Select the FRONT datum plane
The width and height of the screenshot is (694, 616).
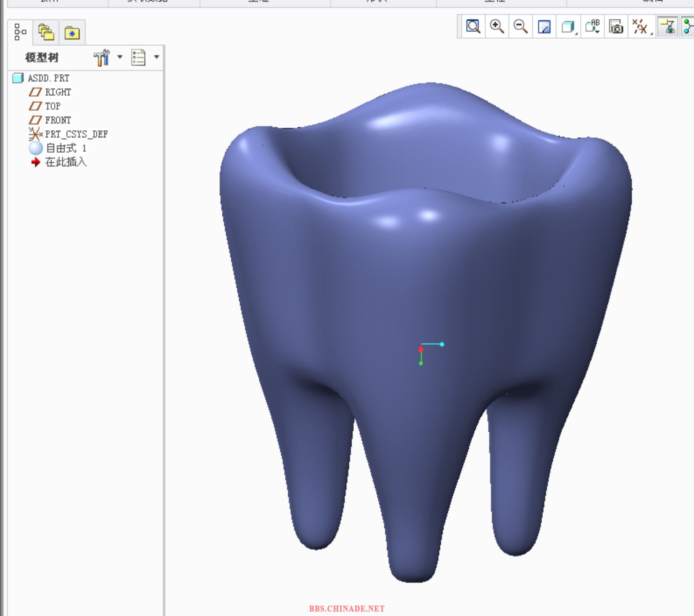(x=50, y=120)
